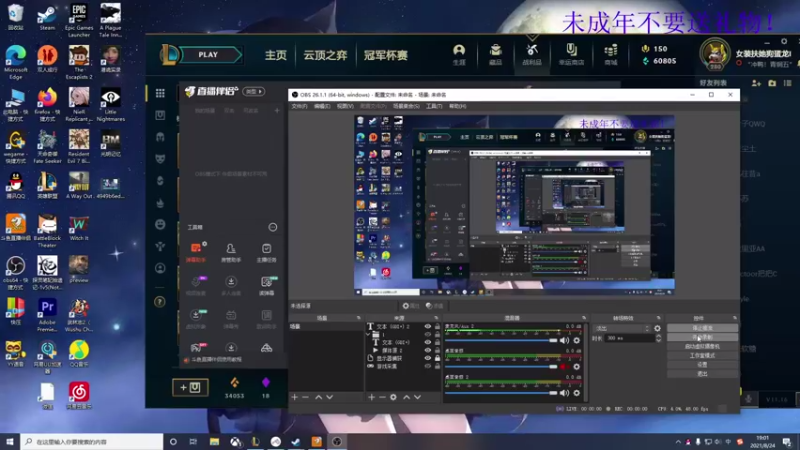800x450 pixels.
Task: Open the 商城 store icon in League client
Action: [x=611, y=54]
